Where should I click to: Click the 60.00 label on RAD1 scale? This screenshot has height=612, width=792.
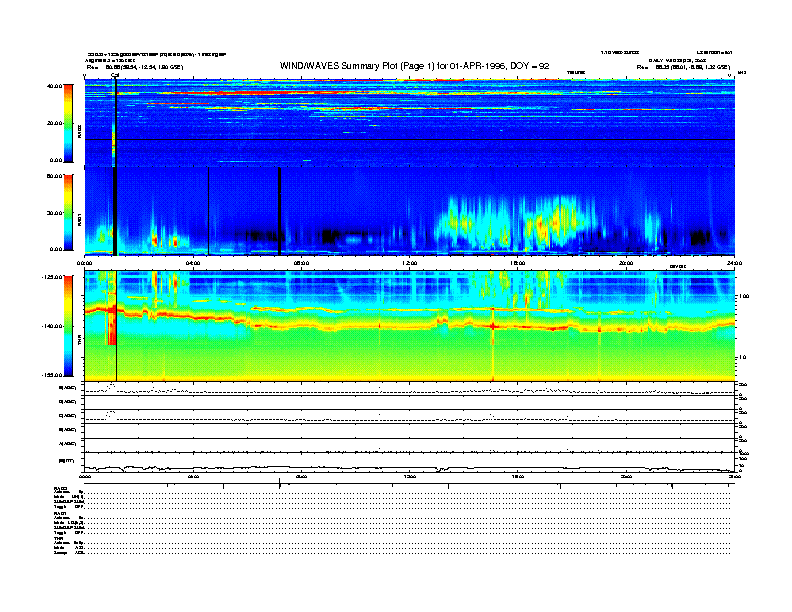(x=55, y=176)
